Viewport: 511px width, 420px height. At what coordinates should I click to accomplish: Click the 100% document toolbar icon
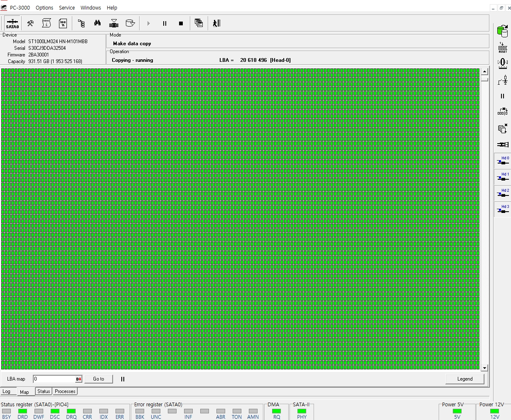point(63,23)
